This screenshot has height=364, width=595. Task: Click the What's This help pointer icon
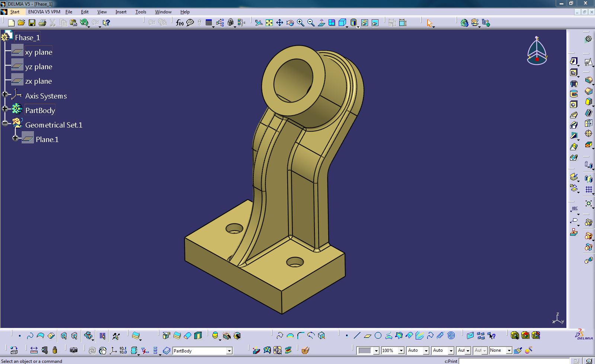coord(106,23)
